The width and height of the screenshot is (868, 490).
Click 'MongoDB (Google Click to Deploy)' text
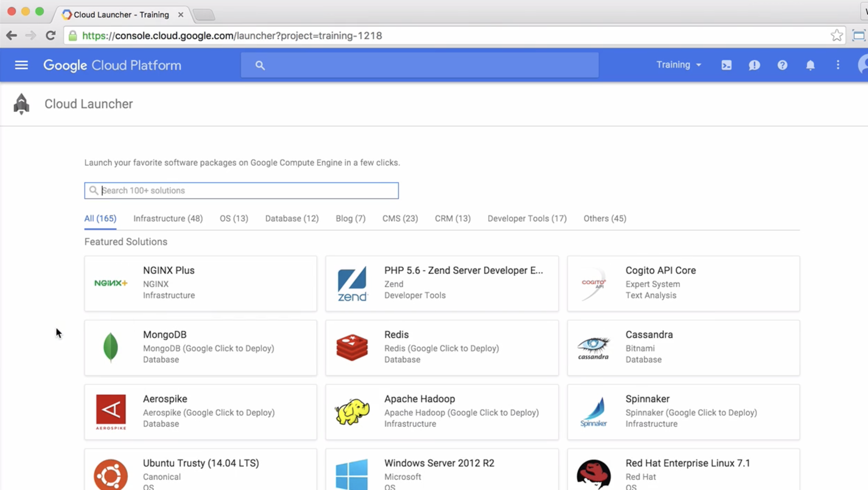(209, 348)
